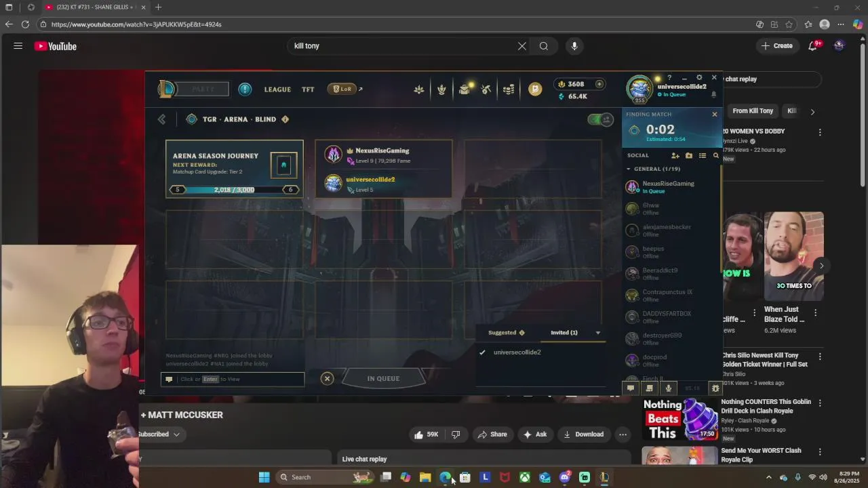Open options for Chris Silio video

point(820,357)
